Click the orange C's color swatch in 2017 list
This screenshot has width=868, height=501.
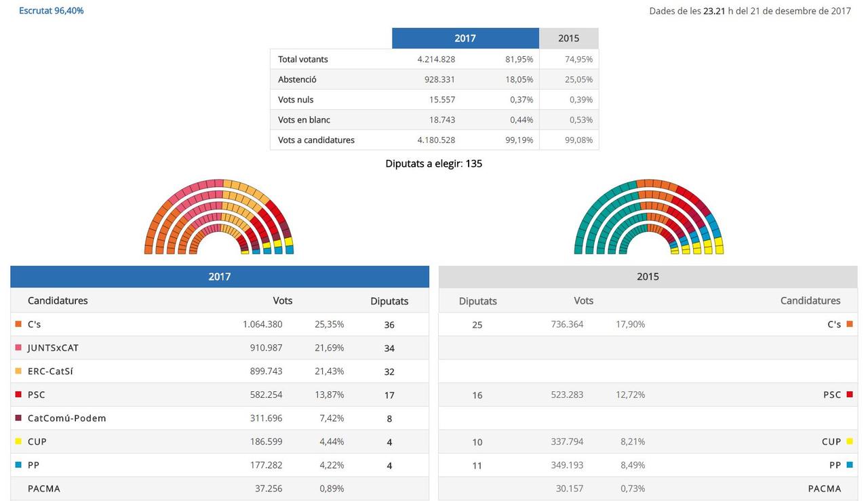pyautogui.click(x=18, y=324)
